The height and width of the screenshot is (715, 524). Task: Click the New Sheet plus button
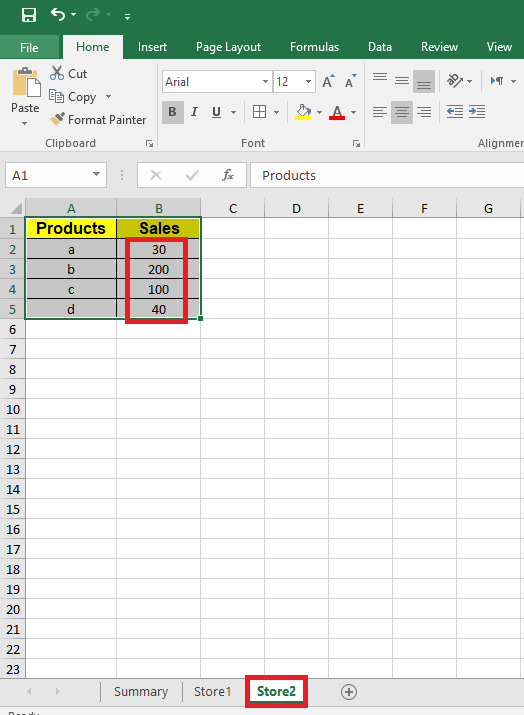(x=349, y=692)
